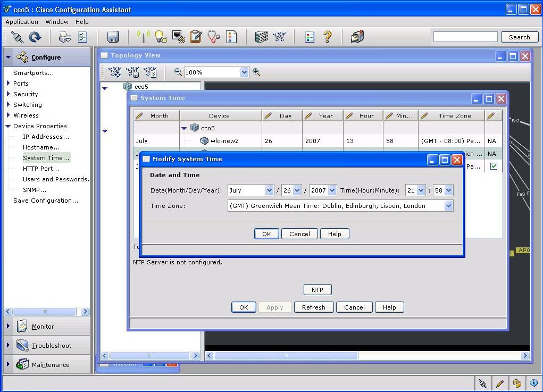Click Refresh in System Time window

(314, 307)
